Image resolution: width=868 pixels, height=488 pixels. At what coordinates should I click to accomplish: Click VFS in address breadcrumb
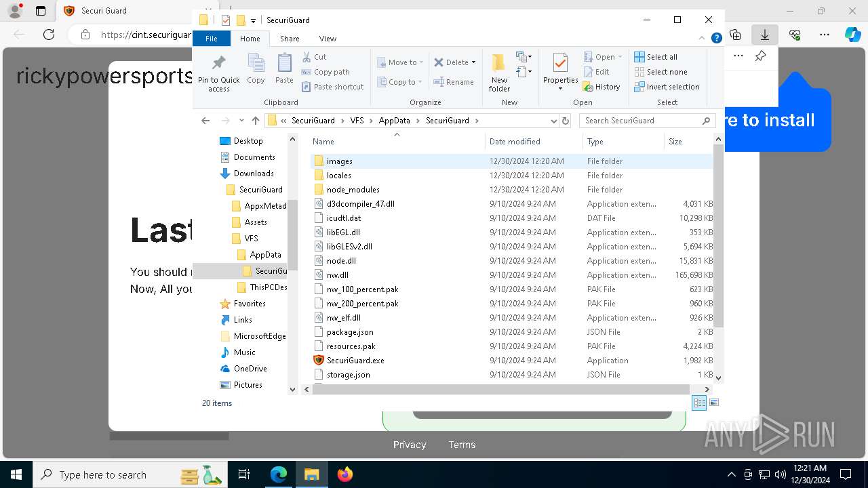coord(357,121)
